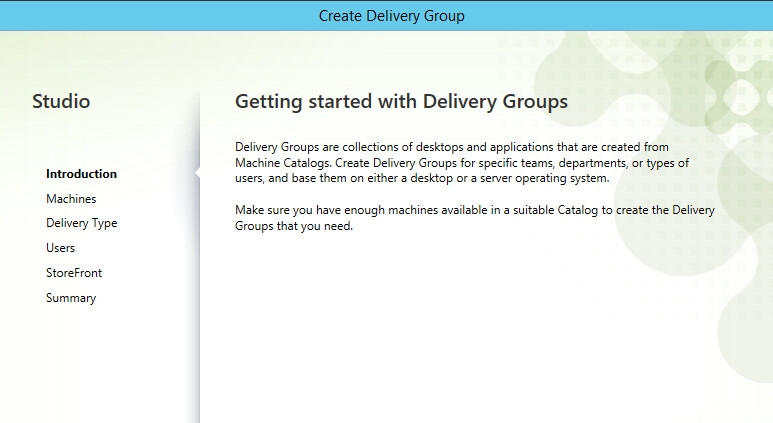
Task: Open the StoreFront step
Action: click(x=74, y=273)
